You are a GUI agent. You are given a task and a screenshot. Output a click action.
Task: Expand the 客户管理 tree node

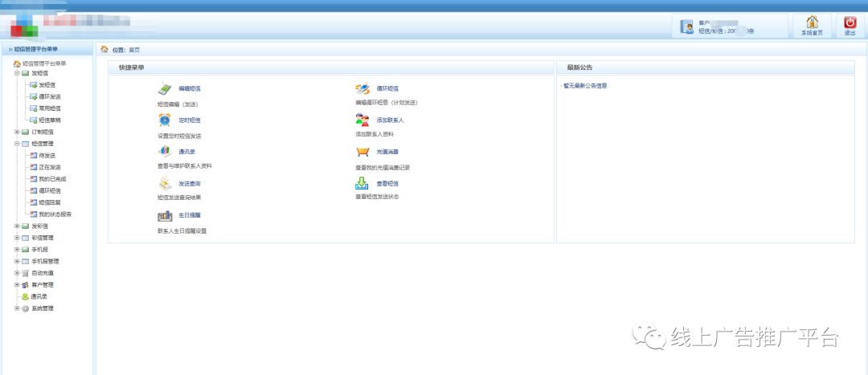pos(17,285)
